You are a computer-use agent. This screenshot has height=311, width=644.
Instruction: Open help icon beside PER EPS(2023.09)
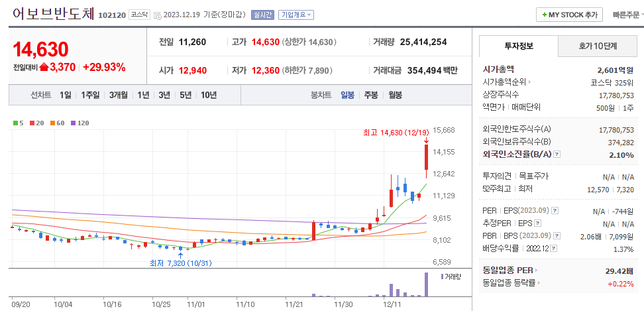(555, 211)
